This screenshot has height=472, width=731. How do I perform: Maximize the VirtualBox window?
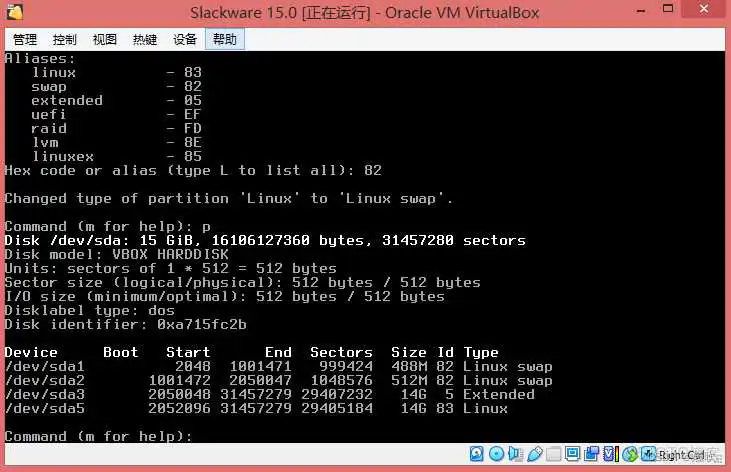click(668, 9)
